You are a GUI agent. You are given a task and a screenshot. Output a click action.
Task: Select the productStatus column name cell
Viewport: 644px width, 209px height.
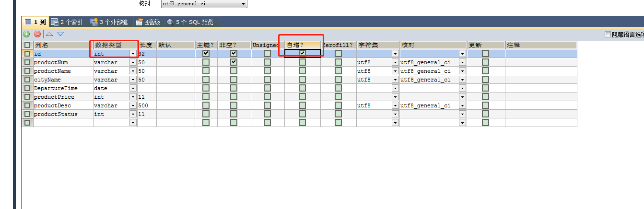pyautogui.click(x=62, y=114)
